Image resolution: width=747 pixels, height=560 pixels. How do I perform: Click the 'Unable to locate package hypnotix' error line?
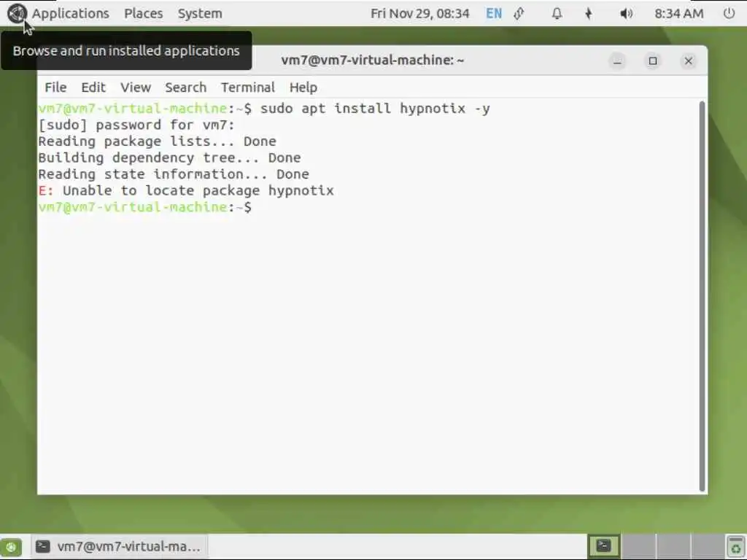coord(186,190)
